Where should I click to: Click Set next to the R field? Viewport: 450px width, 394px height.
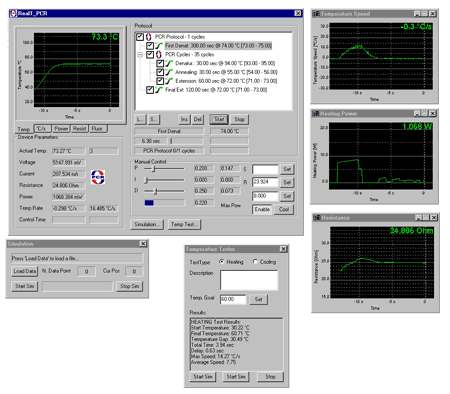(287, 182)
